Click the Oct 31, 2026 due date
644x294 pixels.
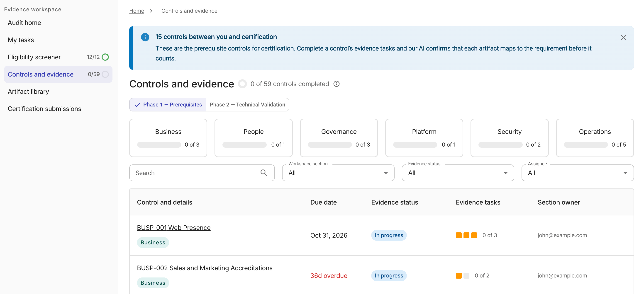(x=329, y=235)
